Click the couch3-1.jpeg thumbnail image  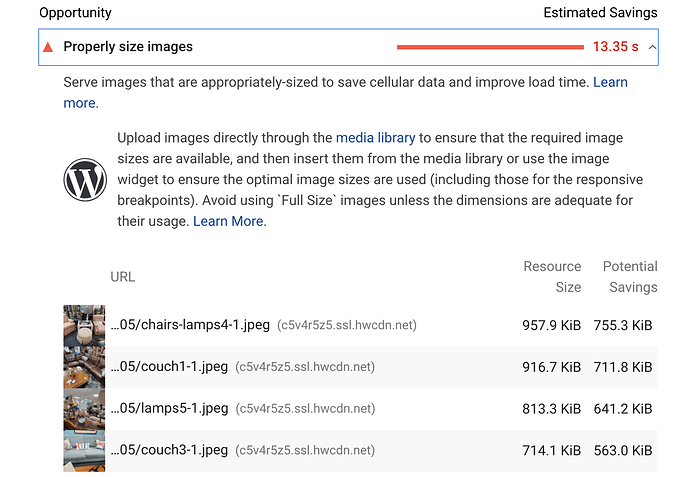(x=83, y=450)
